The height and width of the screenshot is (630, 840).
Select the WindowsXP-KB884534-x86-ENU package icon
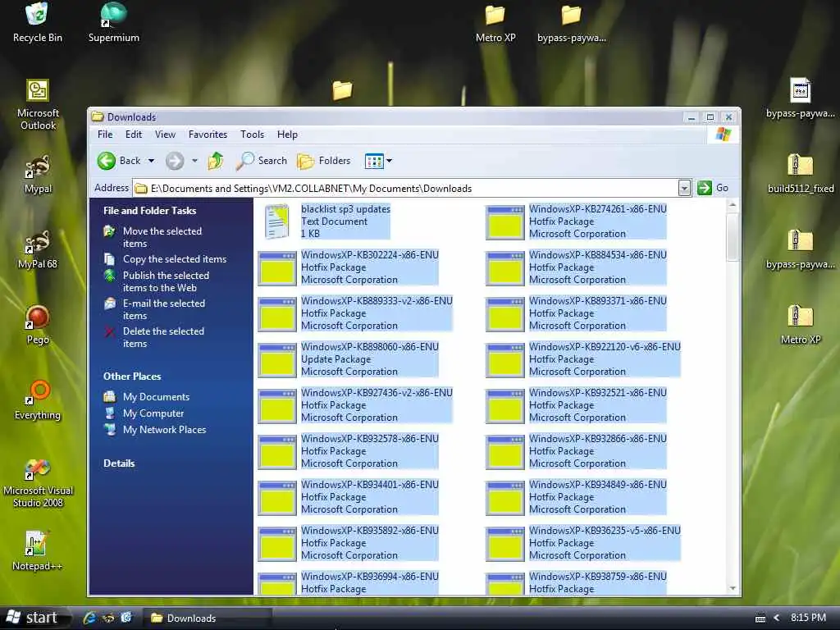point(504,269)
